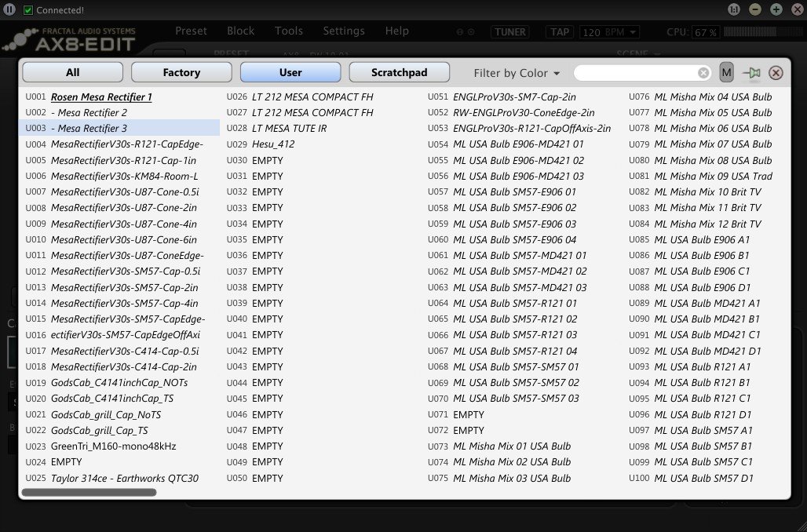
Task: Select U019 GodsCab_C4141inchCap_NOTs
Action: (119, 383)
